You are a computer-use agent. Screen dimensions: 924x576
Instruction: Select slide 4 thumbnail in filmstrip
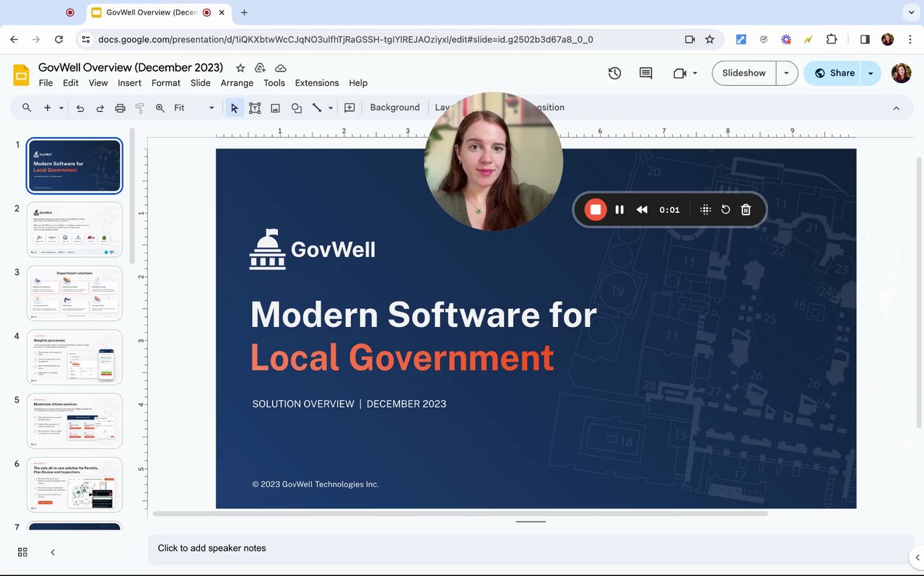pyautogui.click(x=74, y=357)
